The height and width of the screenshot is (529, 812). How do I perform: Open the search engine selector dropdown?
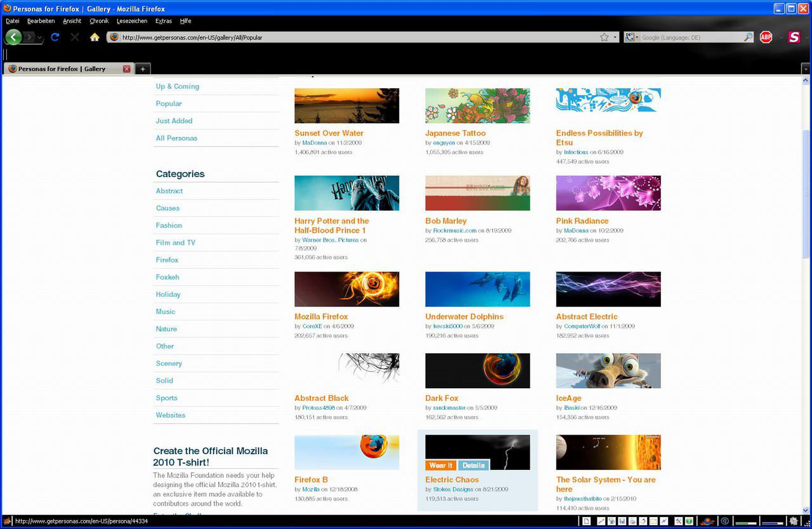[632, 37]
